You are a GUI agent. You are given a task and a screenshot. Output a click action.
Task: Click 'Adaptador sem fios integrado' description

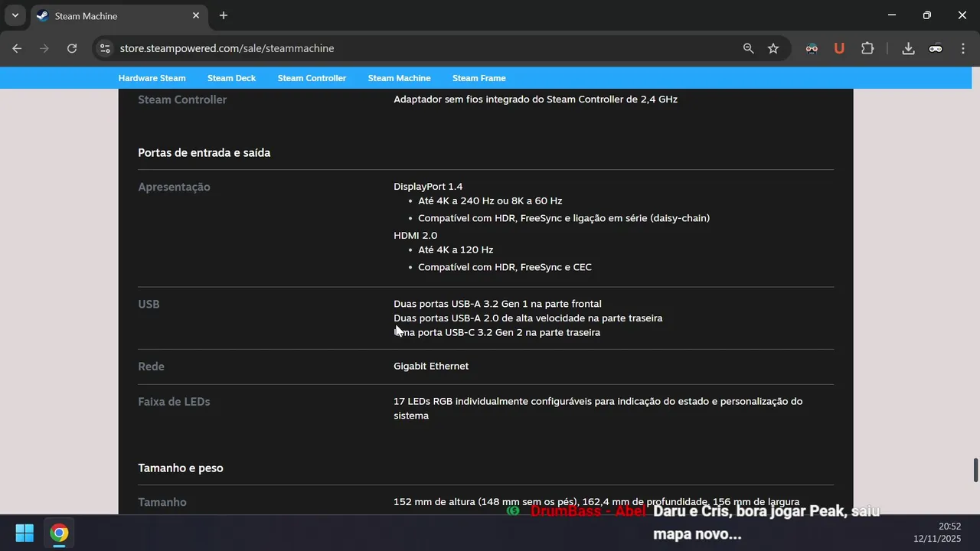tap(535, 99)
